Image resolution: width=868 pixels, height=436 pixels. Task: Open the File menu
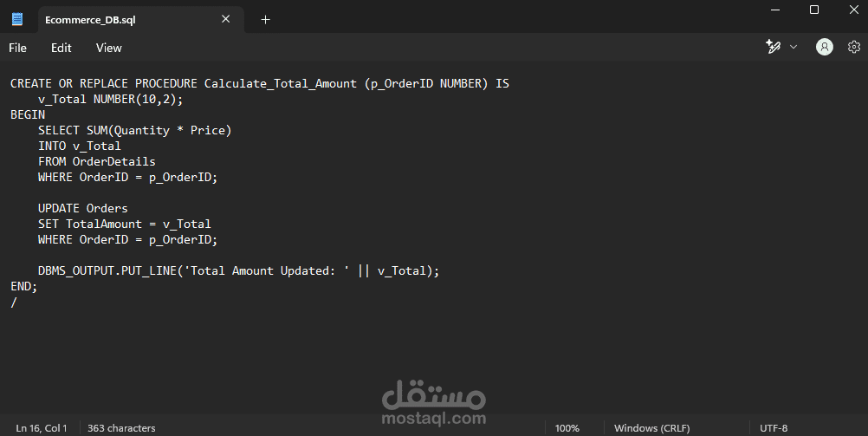tap(17, 48)
